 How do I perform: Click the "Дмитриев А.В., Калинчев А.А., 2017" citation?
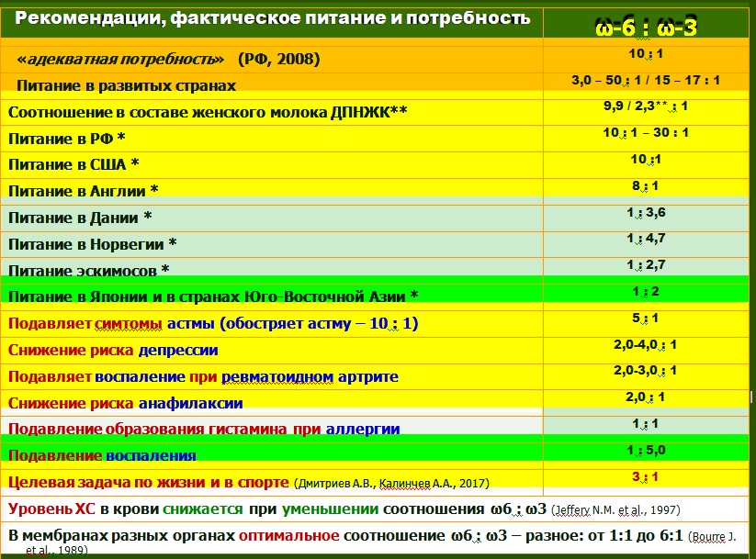tap(392, 483)
